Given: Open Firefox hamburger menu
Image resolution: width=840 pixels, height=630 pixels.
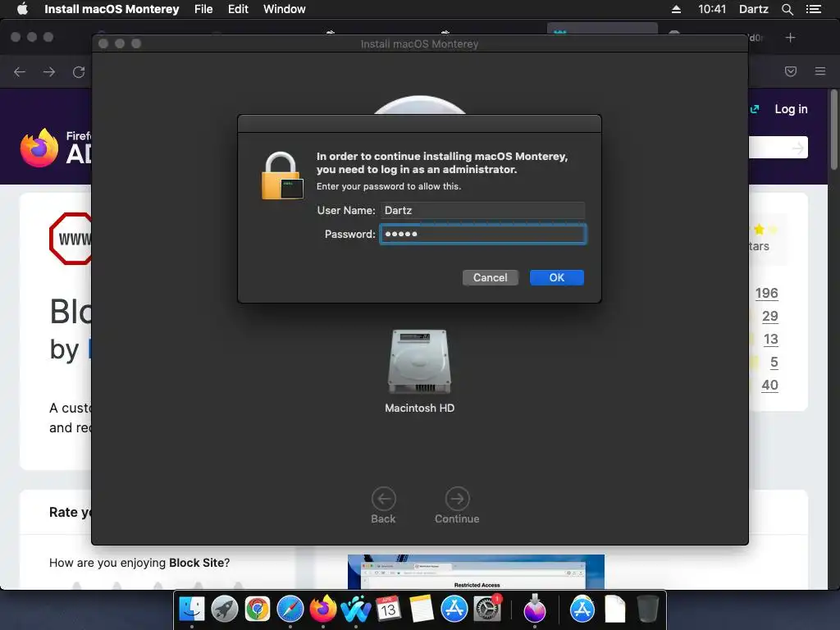Looking at the screenshot, I should 820,71.
